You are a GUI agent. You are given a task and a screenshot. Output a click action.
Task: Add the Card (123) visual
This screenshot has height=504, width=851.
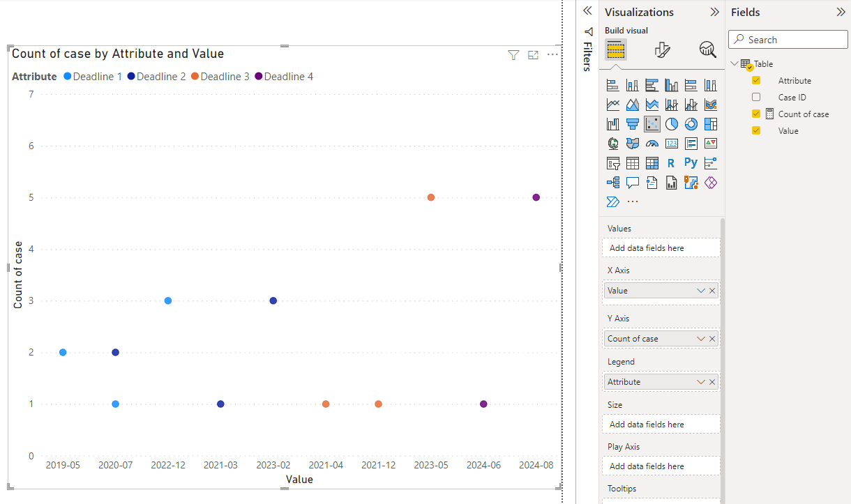[672, 144]
